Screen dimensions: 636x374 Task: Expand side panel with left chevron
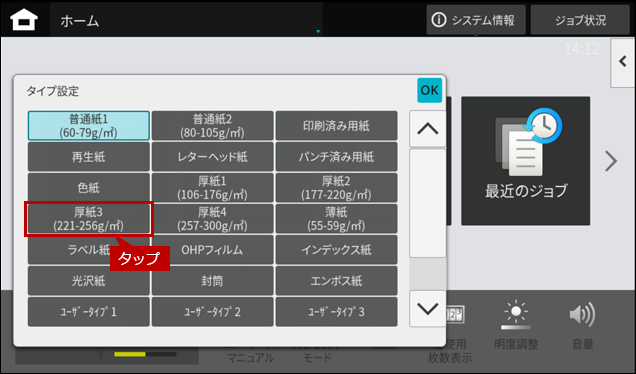(623, 62)
